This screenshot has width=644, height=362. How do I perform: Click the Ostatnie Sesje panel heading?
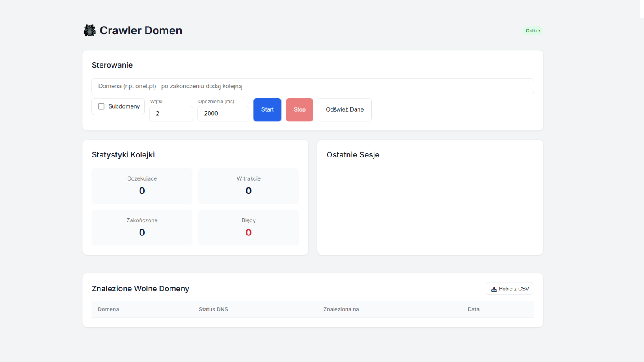pyautogui.click(x=353, y=155)
